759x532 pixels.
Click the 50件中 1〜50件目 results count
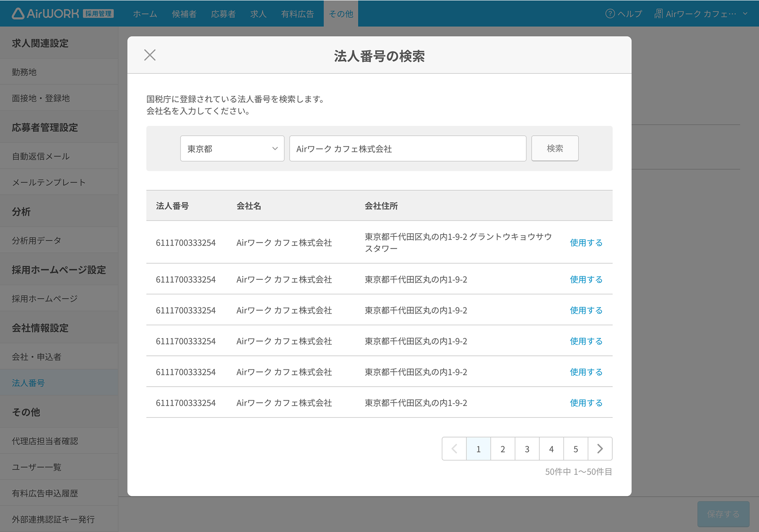[578, 471]
